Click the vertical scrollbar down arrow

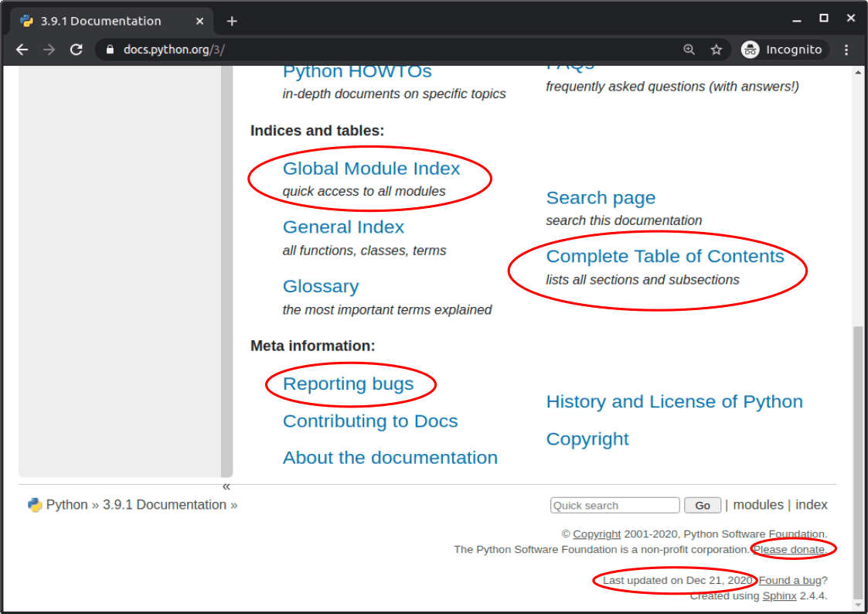859,604
